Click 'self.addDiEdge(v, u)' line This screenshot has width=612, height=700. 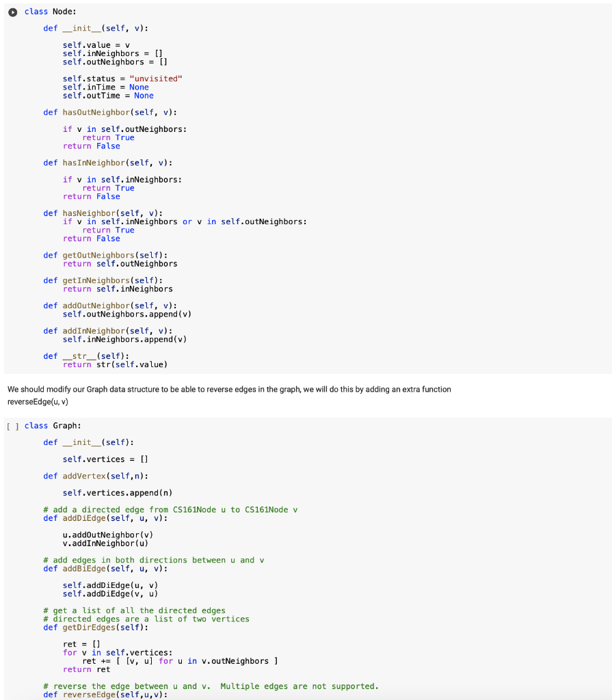click(110, 594)
